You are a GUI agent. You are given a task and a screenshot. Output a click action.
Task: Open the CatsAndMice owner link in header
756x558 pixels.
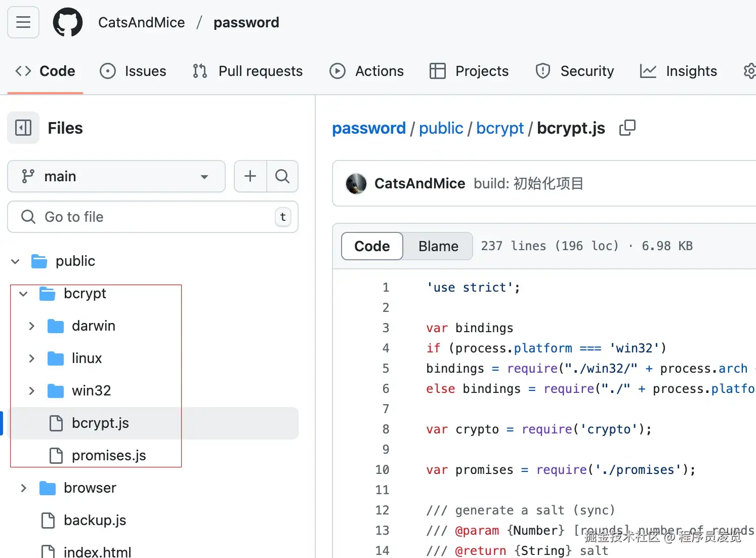click(141, 22)
